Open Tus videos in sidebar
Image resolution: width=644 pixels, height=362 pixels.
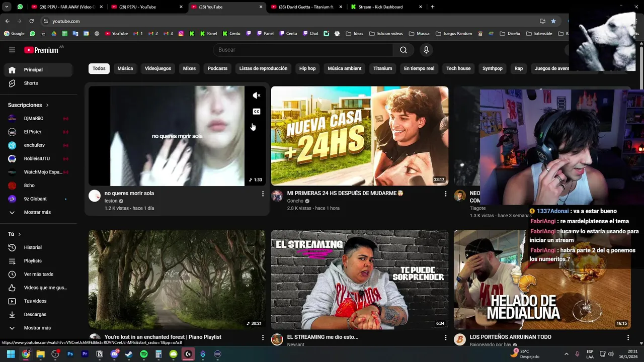pos(38,301)
